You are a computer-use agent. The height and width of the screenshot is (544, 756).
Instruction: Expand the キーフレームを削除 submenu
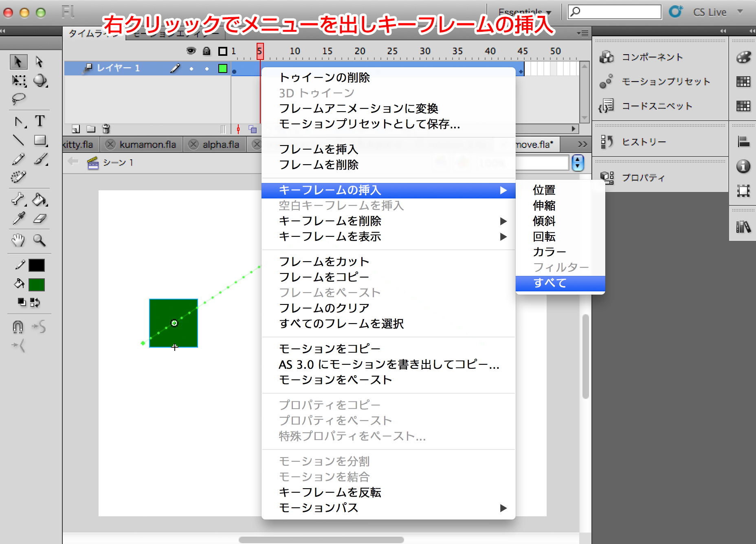(x=503, y=221)
